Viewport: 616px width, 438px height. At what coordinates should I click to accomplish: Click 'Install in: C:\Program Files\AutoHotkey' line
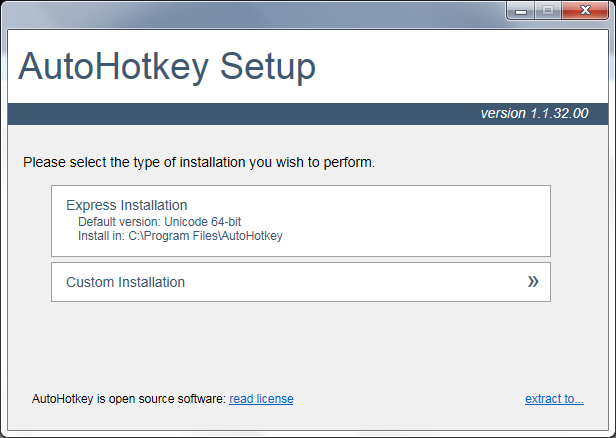click(180, 236)
